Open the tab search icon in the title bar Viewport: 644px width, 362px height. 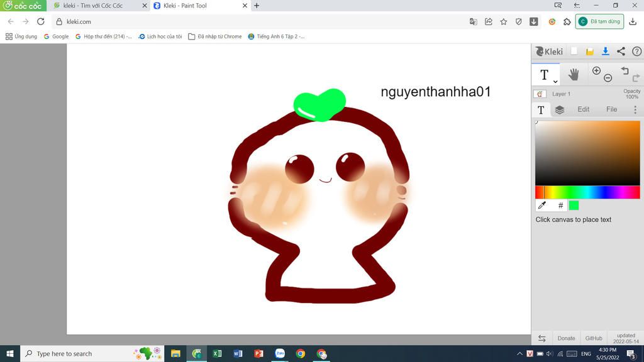pos(558,5)
